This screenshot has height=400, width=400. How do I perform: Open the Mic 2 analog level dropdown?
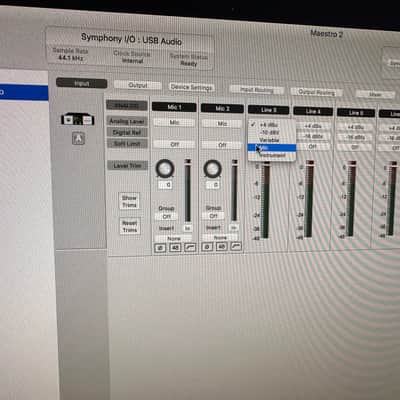pos(222,123)
